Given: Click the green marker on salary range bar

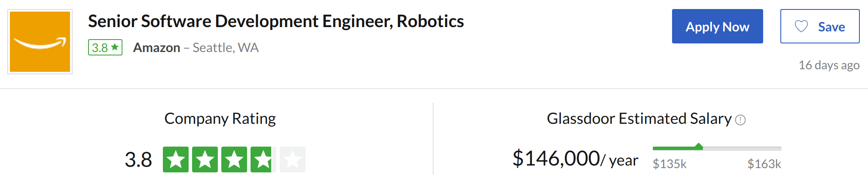Looking at the screenshot, I should coord(699,146).
